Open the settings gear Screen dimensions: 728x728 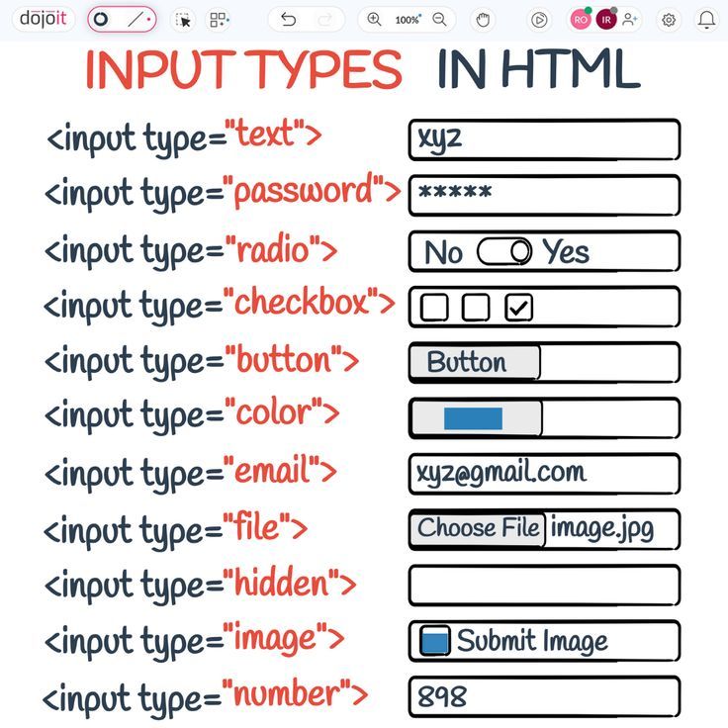point(669,20)
